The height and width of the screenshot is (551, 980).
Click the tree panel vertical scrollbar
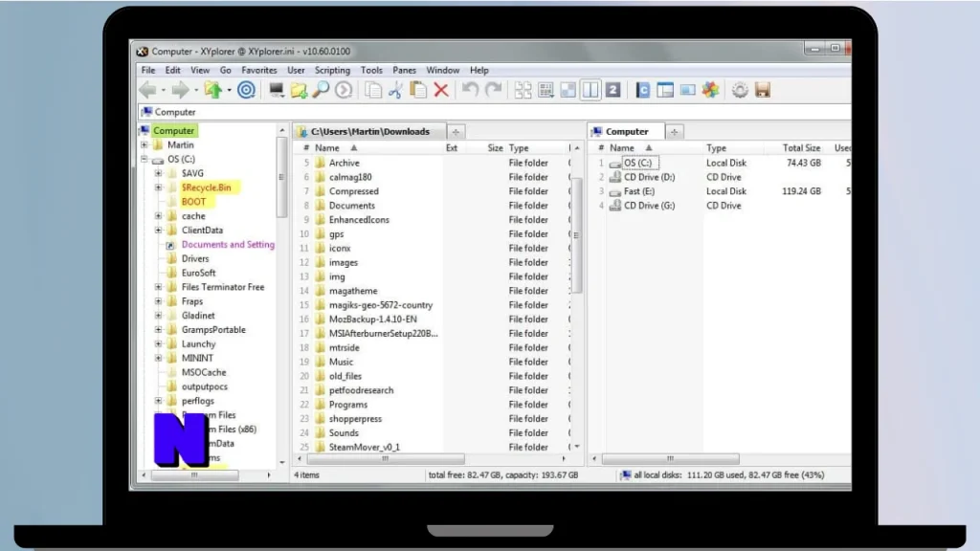(281, 178)
